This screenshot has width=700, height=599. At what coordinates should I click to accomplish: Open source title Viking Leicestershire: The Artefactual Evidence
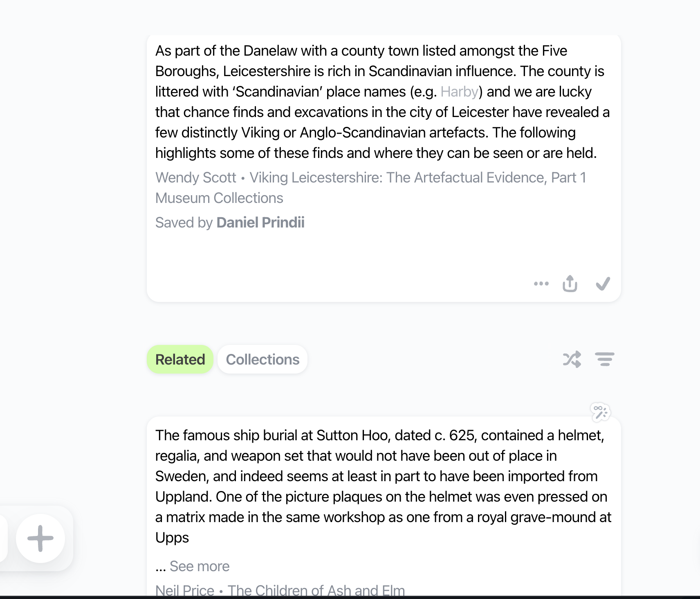point(417,178)
